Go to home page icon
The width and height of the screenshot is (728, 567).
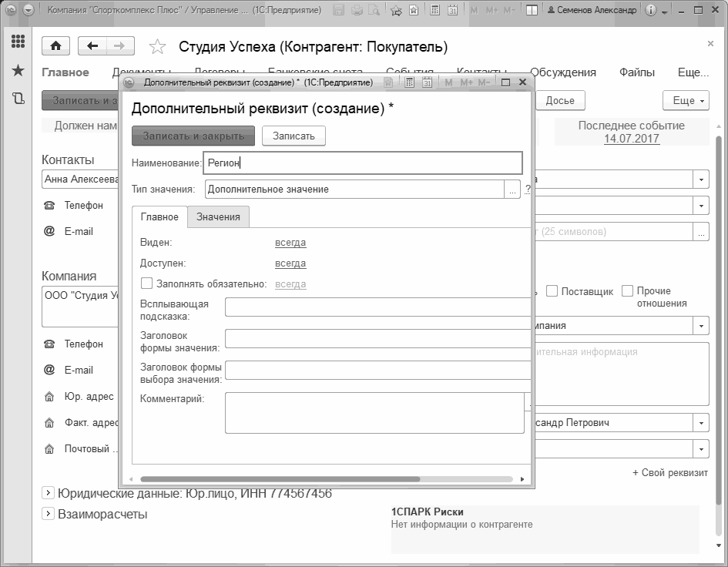coord(55,45)
